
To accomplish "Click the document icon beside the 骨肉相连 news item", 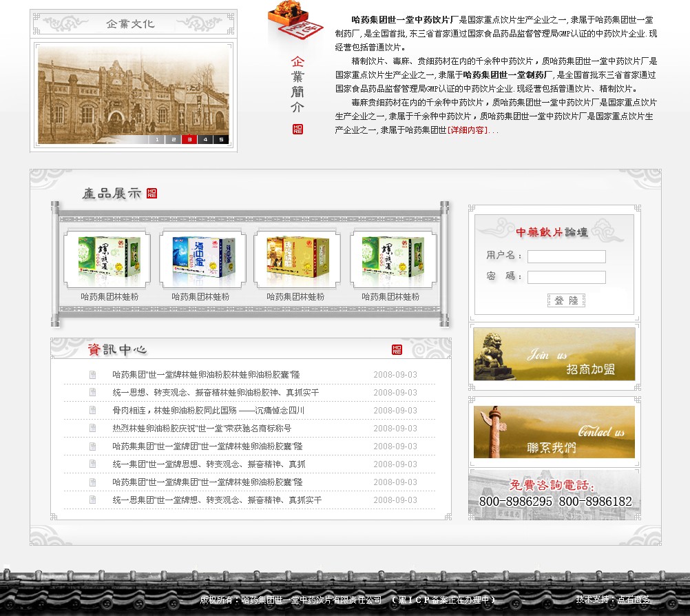I will (92, 411).
